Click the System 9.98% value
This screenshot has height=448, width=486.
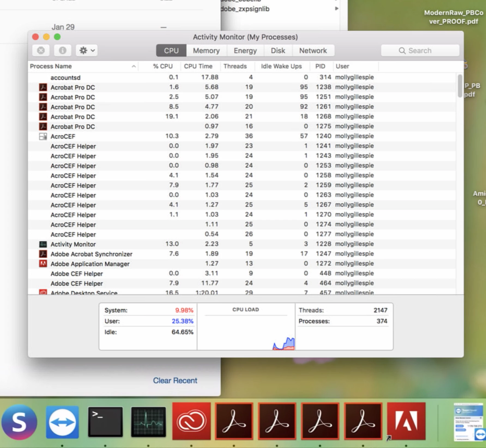coord(184,310)
